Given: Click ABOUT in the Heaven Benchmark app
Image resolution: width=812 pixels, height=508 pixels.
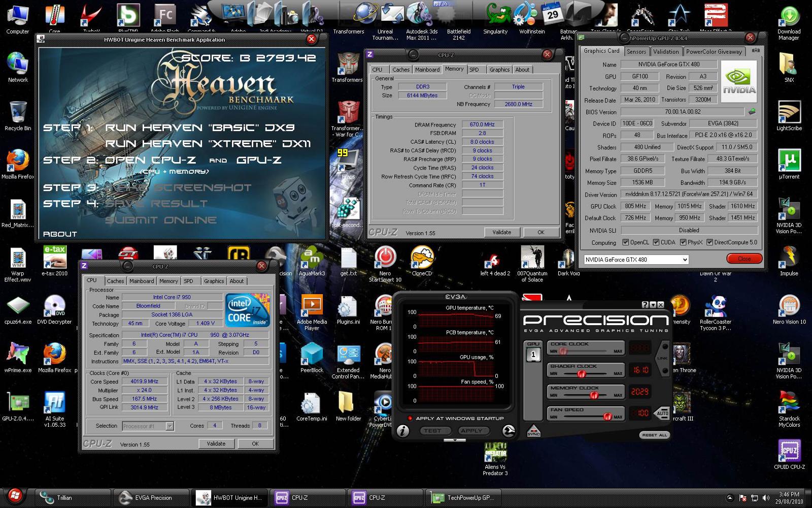Looking at the screenshot, I should pos(60,234).
